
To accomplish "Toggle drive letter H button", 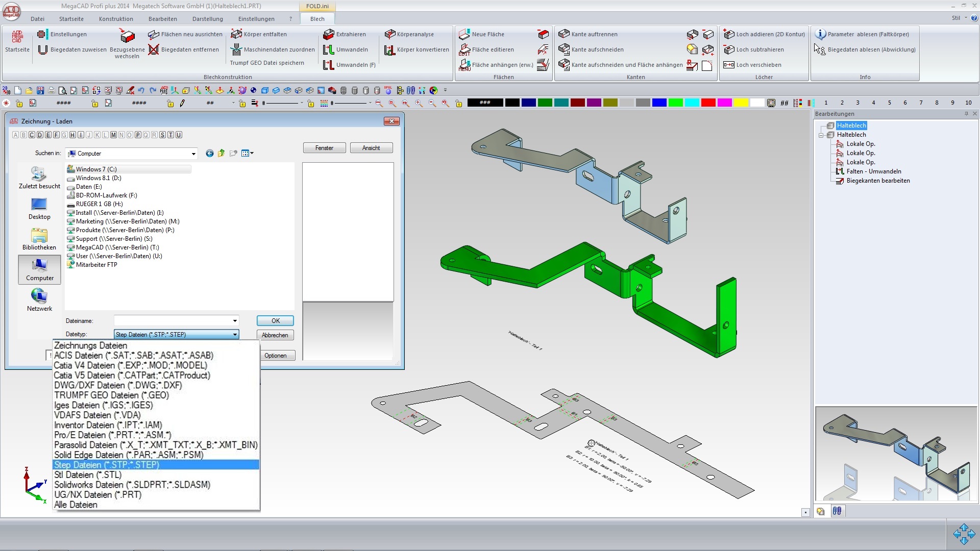I will click(72, 135).
